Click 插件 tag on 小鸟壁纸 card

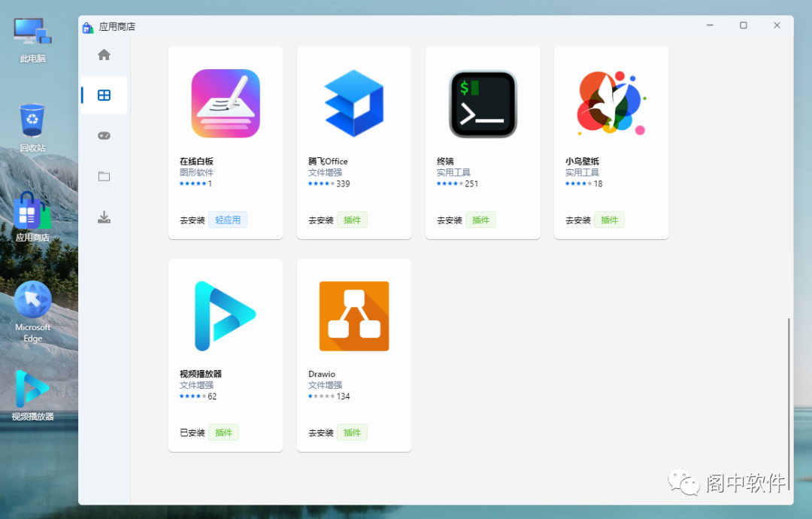[x=609, y=220]
